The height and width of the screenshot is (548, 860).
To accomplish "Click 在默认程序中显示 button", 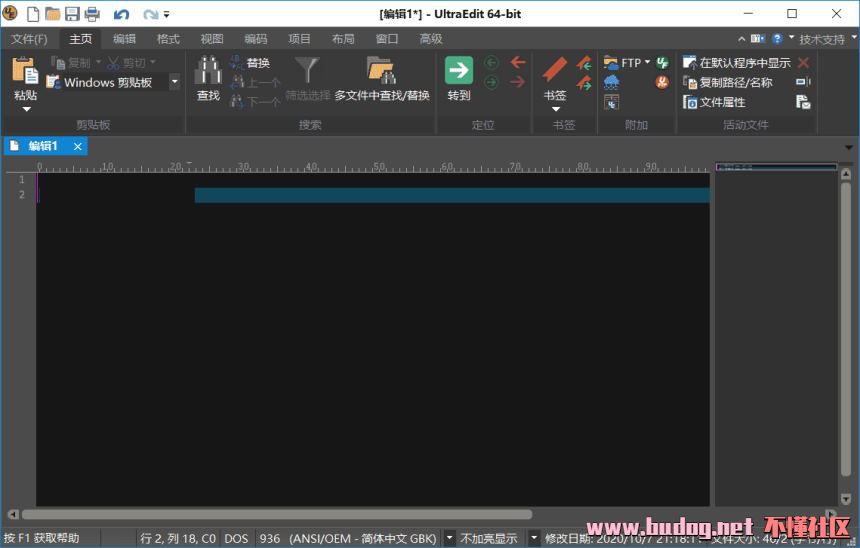I will (x=737, y=63).
